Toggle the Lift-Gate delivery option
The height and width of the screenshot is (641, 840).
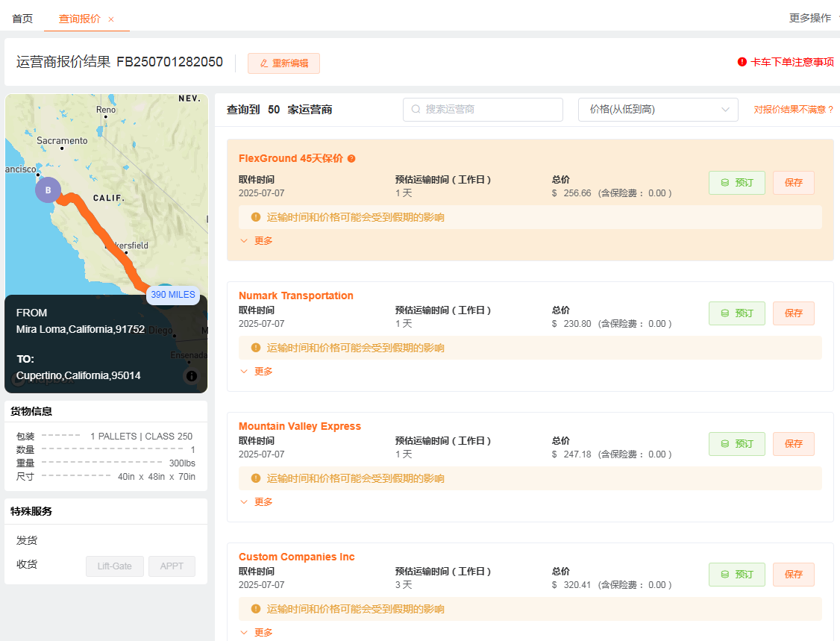tap(115, 566)
